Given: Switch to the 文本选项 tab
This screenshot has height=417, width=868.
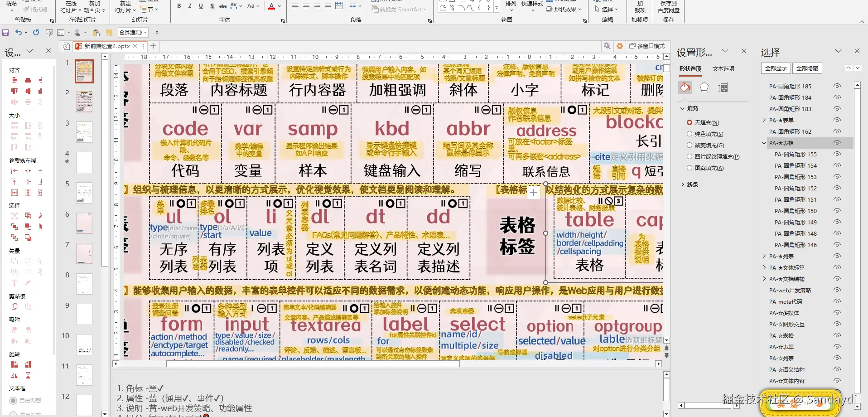Looking at the screenshot, I should (723, 68).
